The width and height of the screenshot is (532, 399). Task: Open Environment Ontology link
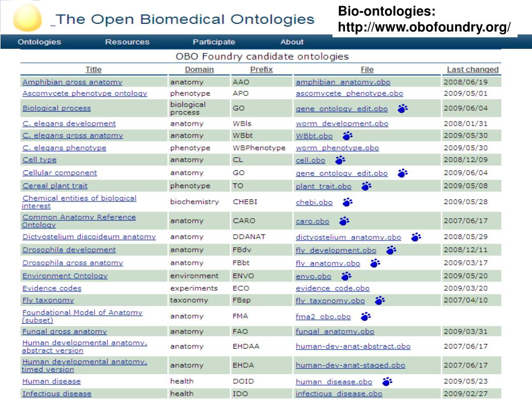pos(65,276)
